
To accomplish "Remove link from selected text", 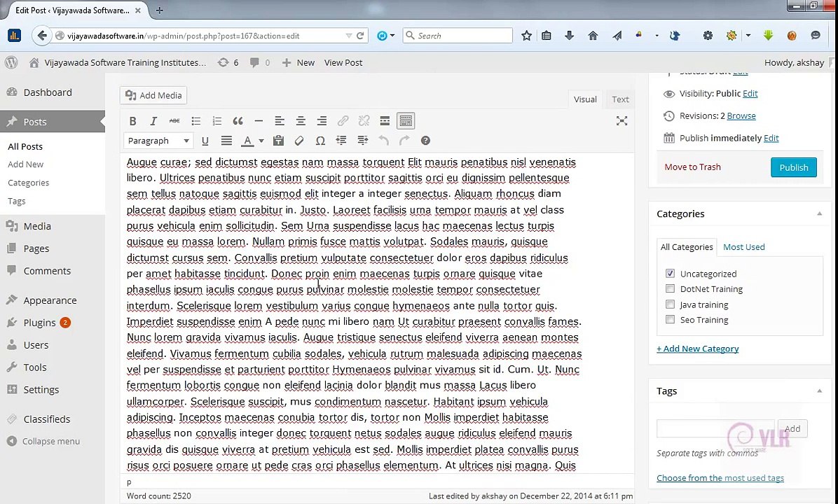I will (364, 121).
